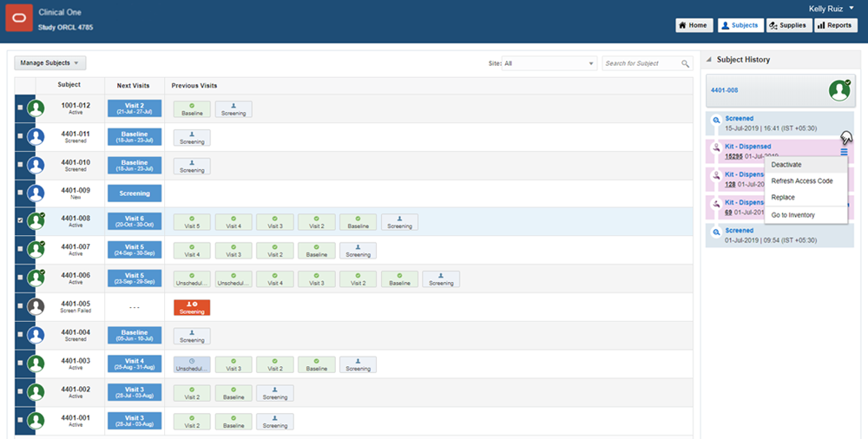
Task: Click the avatar icon for subject 4401-004
Action: click(36, 335)
